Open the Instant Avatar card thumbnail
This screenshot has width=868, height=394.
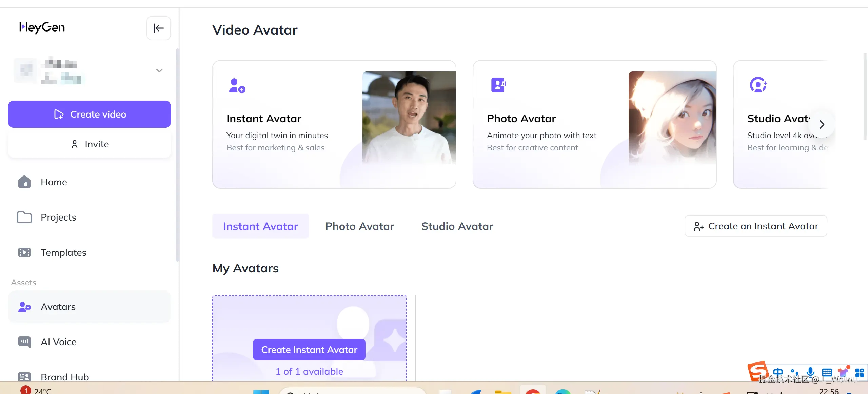409,118
